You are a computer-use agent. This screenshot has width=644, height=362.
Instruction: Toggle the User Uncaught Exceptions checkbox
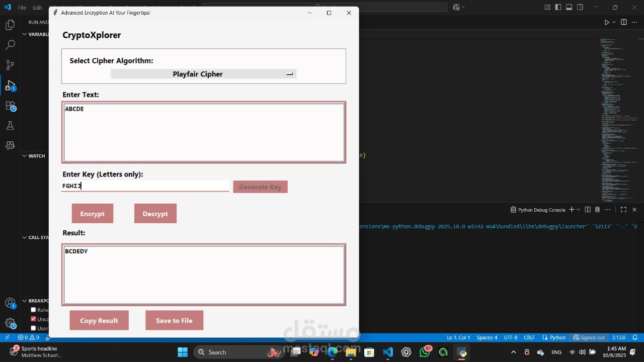33,328
